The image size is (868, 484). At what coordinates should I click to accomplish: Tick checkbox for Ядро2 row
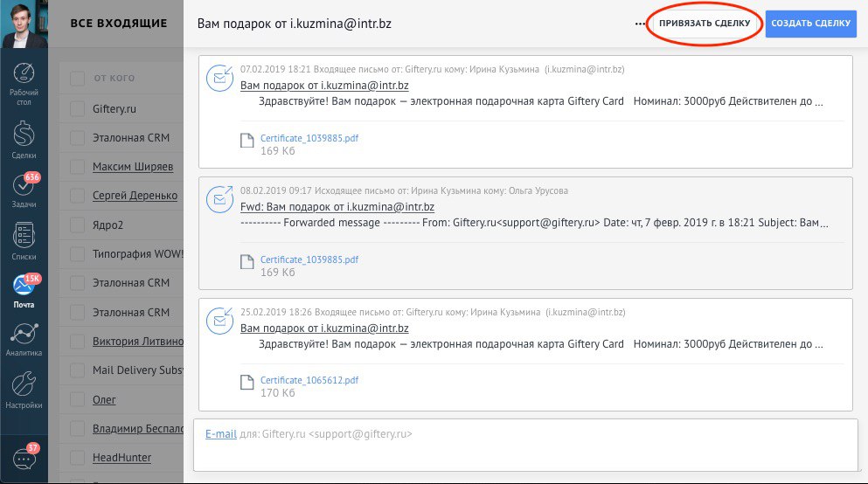click(x=78, y=225)
